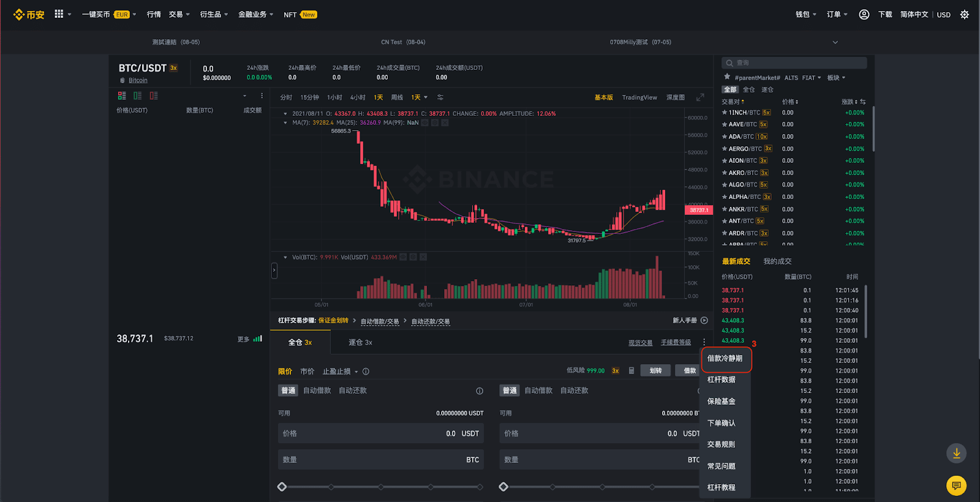Image resolution: width=980 pixels, height=502 pixels.
Task: Select 自动还款 mode in sell form
Action: [575, 391]
